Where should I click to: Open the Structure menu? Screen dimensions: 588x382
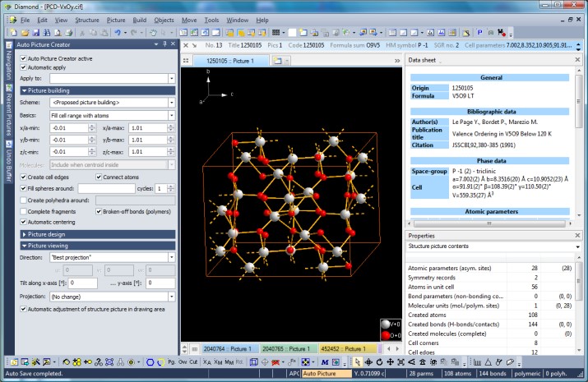coord(86,19)
